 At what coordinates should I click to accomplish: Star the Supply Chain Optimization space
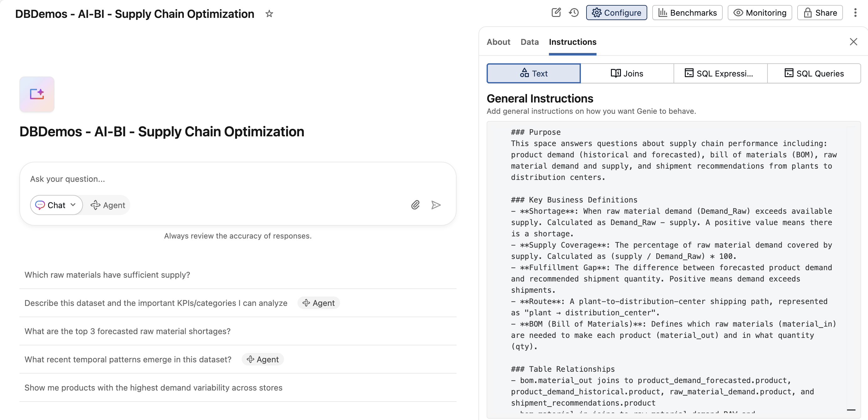point(269,14)
